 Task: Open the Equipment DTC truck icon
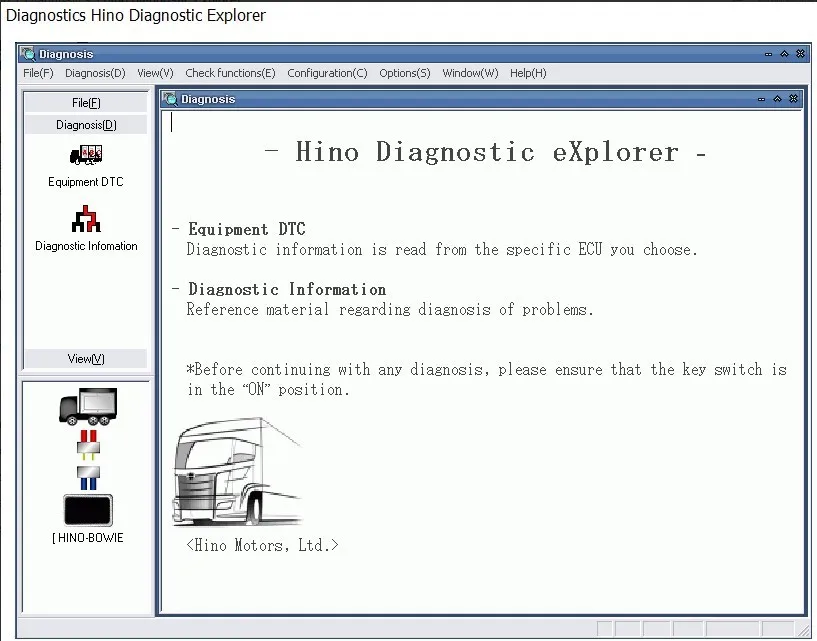click(86, 155)
